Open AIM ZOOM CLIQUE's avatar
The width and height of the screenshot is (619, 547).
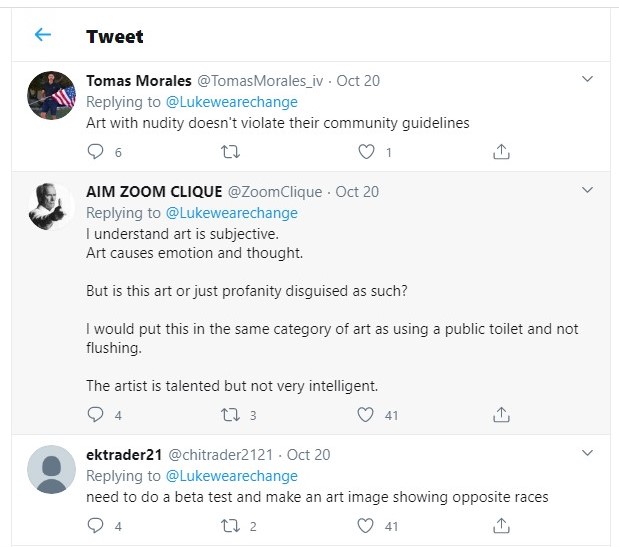point(51,206)
